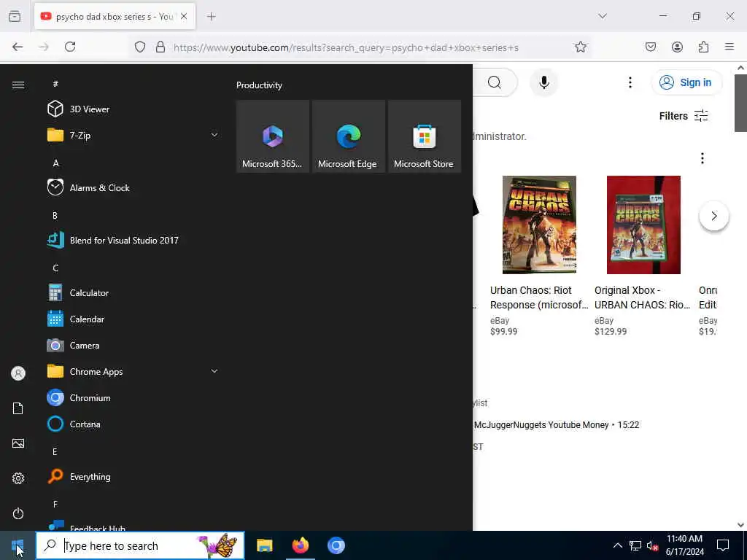Click YouTube search magnifier button
The height and width of the screenshot is (560, 747).
pyautogui.click(x=495, y=82)
